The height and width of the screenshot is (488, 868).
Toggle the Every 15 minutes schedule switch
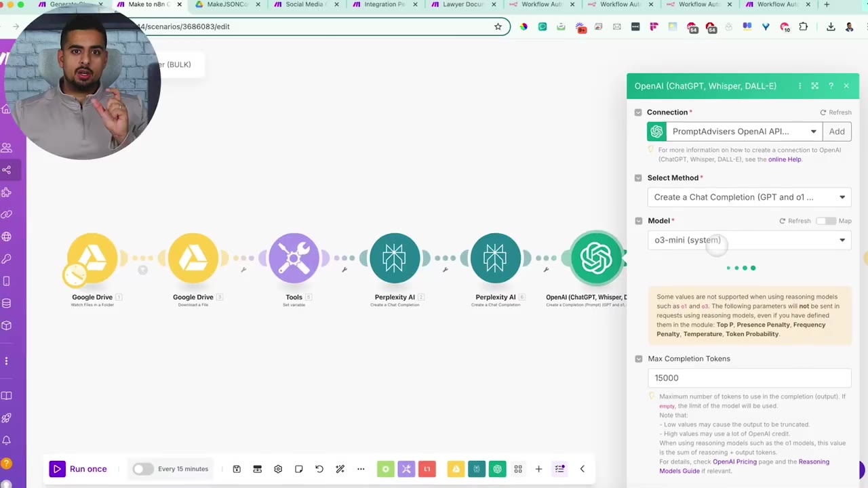tap(143, 469)
